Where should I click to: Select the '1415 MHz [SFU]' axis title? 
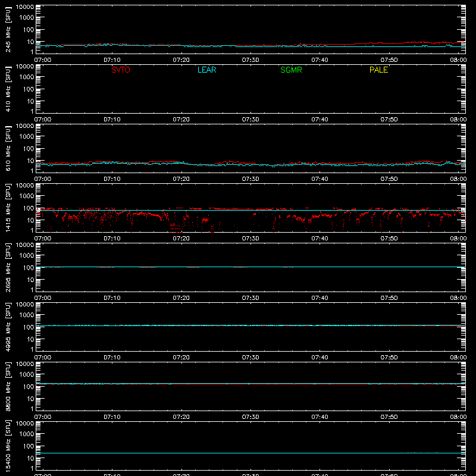8,208
